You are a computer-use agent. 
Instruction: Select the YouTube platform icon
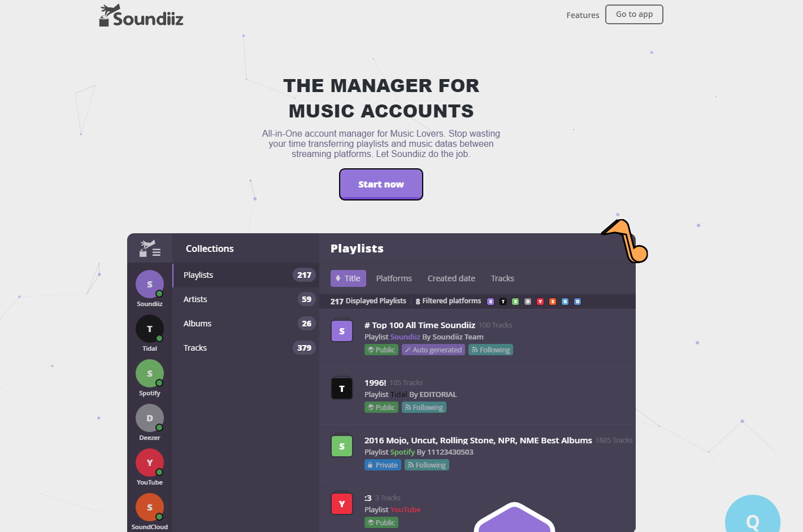[x=150, y=462]
